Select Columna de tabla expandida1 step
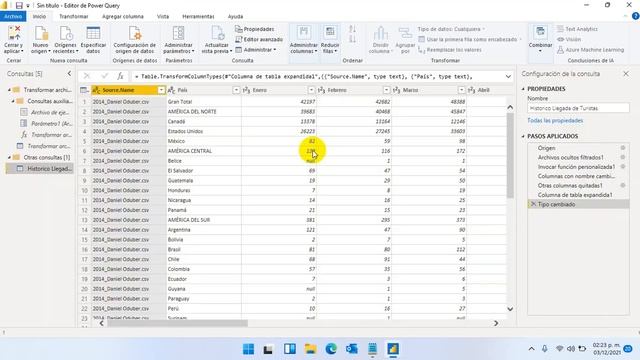 tap(575, 195)
